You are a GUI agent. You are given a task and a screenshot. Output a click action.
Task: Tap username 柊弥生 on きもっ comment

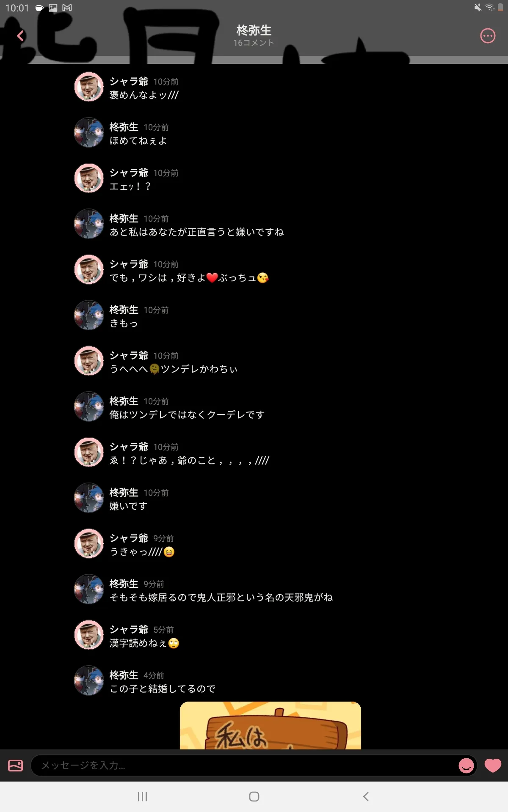pyautogui.click(x=124, y=310)
